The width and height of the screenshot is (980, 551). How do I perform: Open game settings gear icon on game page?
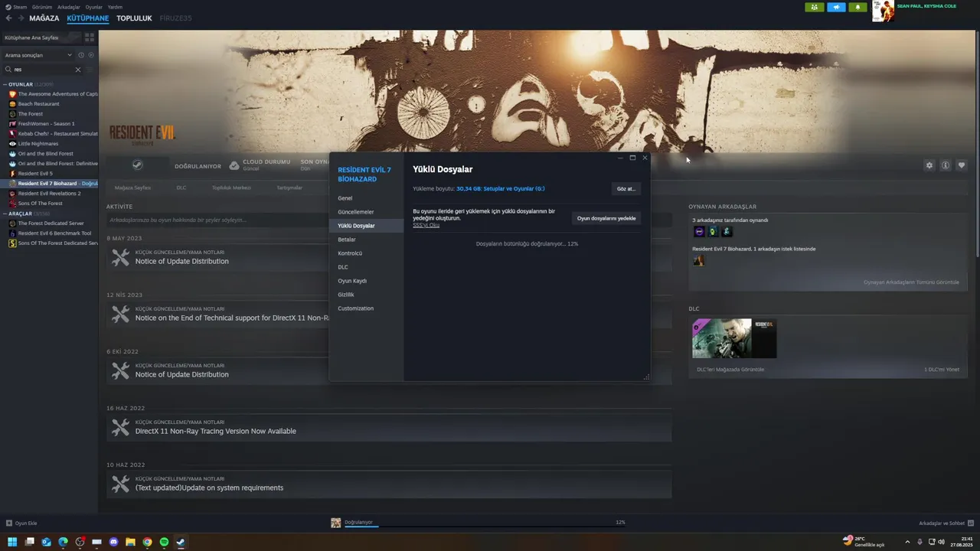(x=929, y=165)
